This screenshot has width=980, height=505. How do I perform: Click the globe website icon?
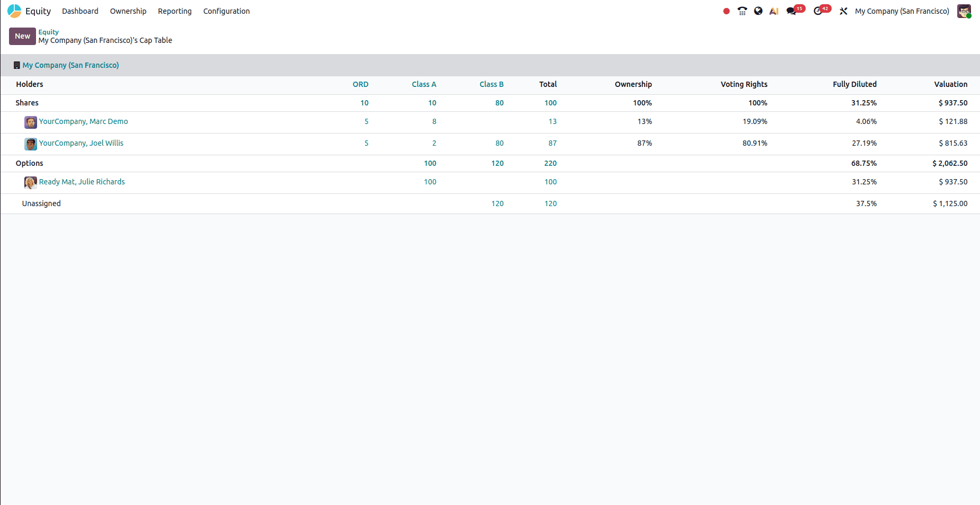coord(758,11)
